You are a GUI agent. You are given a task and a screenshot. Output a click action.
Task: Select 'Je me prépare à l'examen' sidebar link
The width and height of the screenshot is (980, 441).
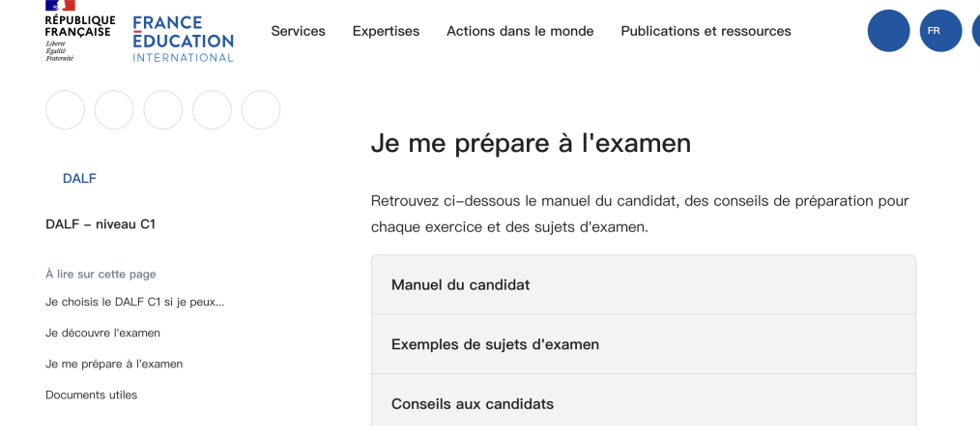pos(114,364)
